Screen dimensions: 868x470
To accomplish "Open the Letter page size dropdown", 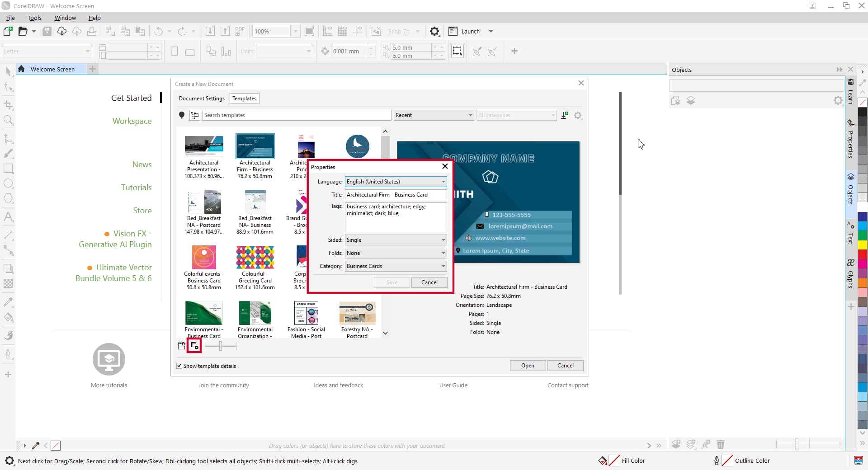I will 47,51.
